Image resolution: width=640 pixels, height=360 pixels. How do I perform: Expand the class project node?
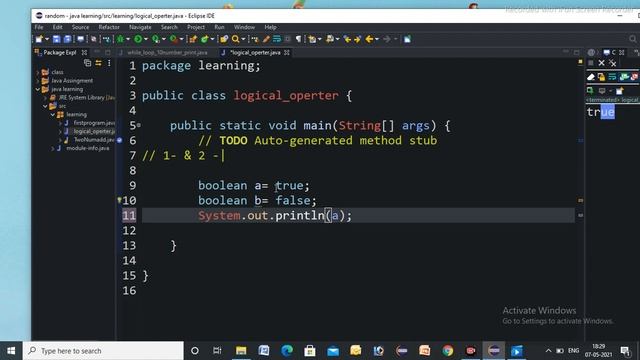click(38, 72)
